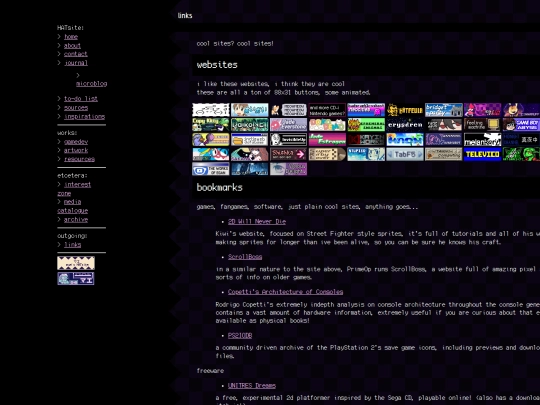The width and height of the screenshot is (540, 405).
Task: Open the Yokokei green site button
Action: click(250, 125)
